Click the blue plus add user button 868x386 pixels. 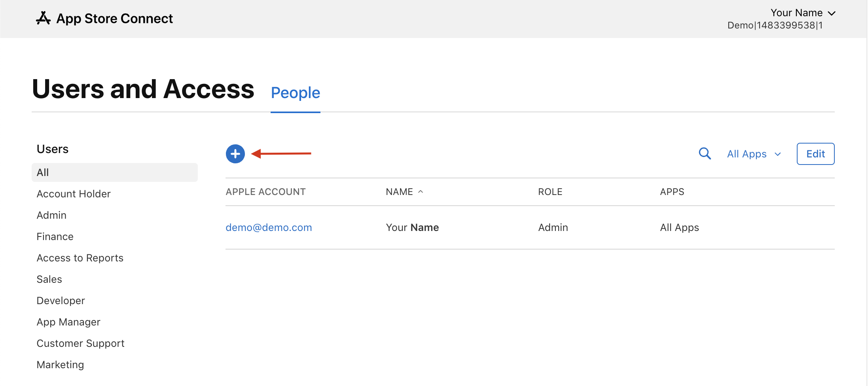[235, 154]
